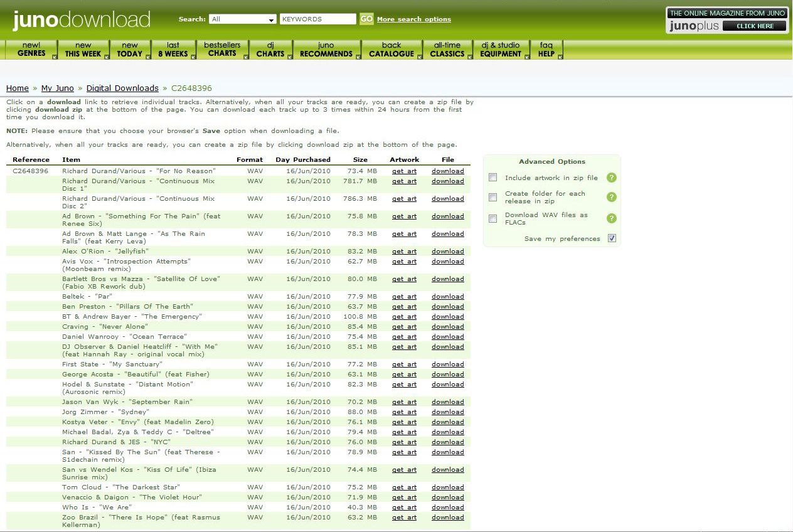Select size value 100.8 MB
The width and height of the screenshot is (793, 532).
[x=360, y=317]
